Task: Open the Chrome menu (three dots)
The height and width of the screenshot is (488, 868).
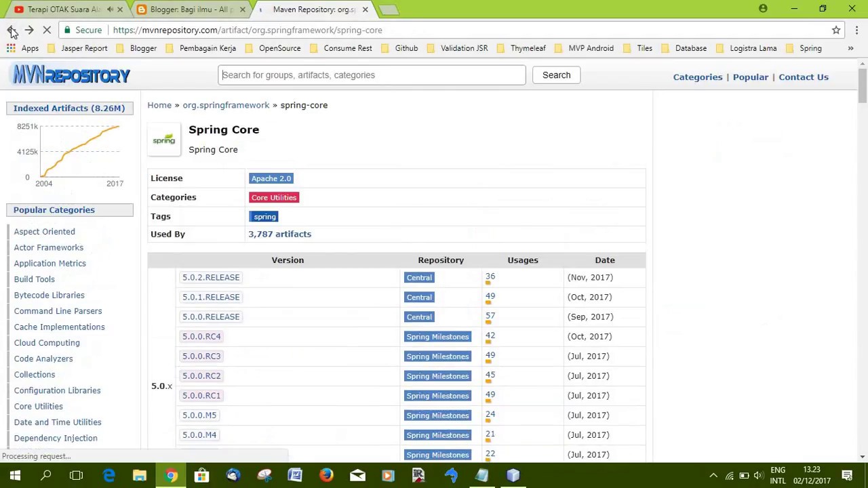Action: point(856,30)
